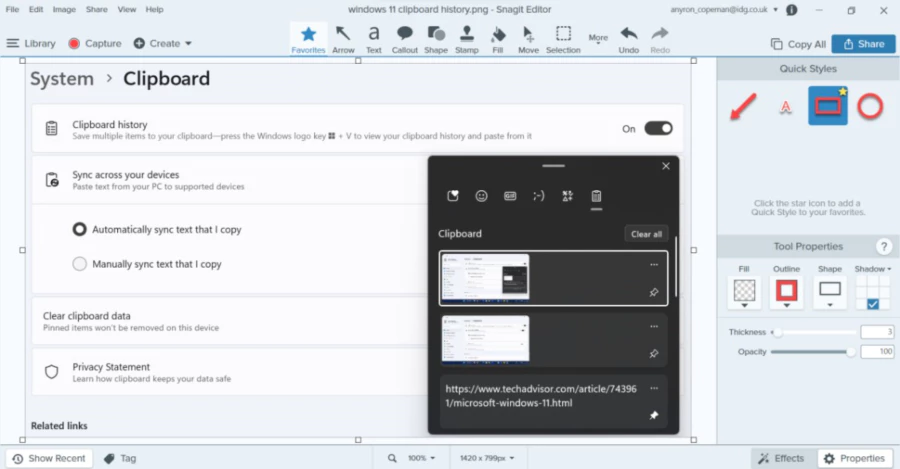This screenshot has height=469, width=900.
Task: Select the Selection tool
Action: (563, 39)
